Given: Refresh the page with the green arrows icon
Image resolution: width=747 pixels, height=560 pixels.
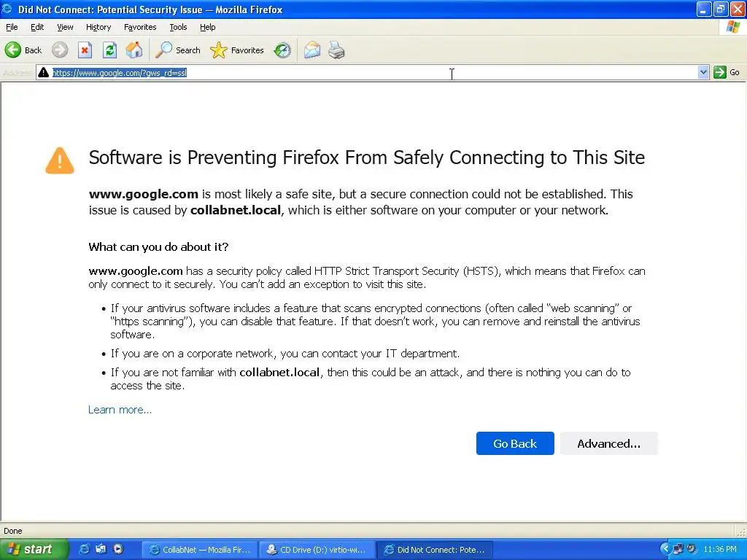Looking at the screenshot, I should 109,50.
